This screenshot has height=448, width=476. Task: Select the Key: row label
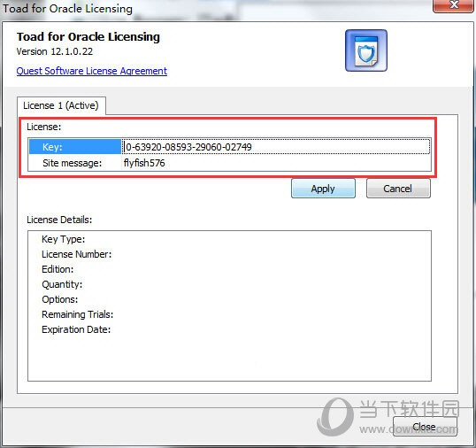tap(74, 147)
